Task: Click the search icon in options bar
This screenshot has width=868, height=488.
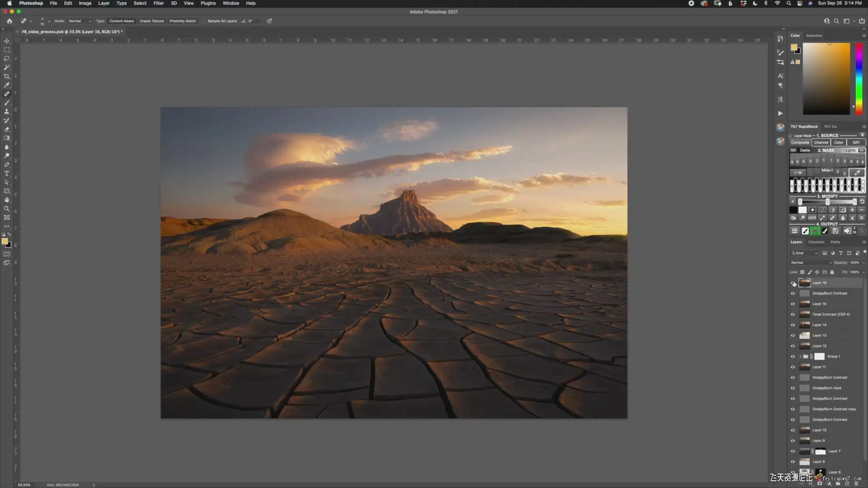Action: 836,21
